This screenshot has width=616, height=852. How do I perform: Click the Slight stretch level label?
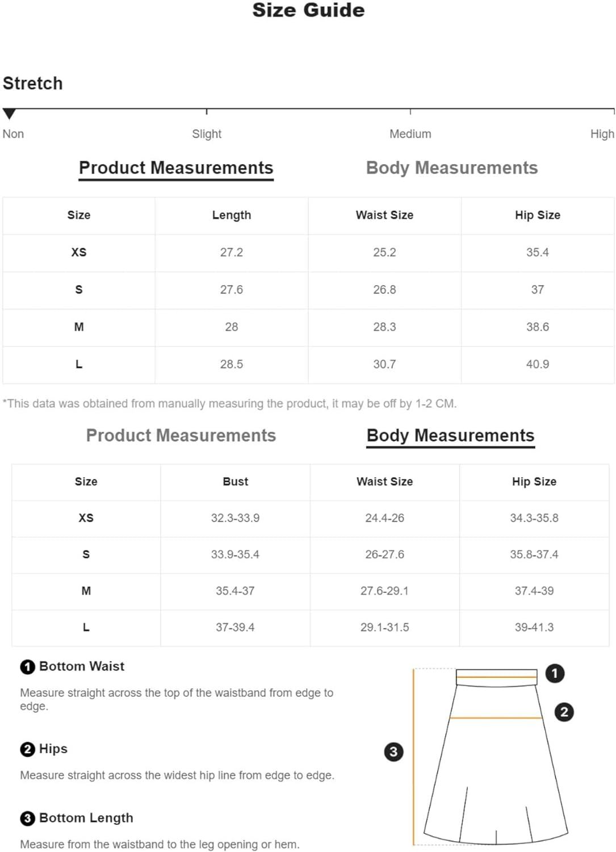click(207, 134)
